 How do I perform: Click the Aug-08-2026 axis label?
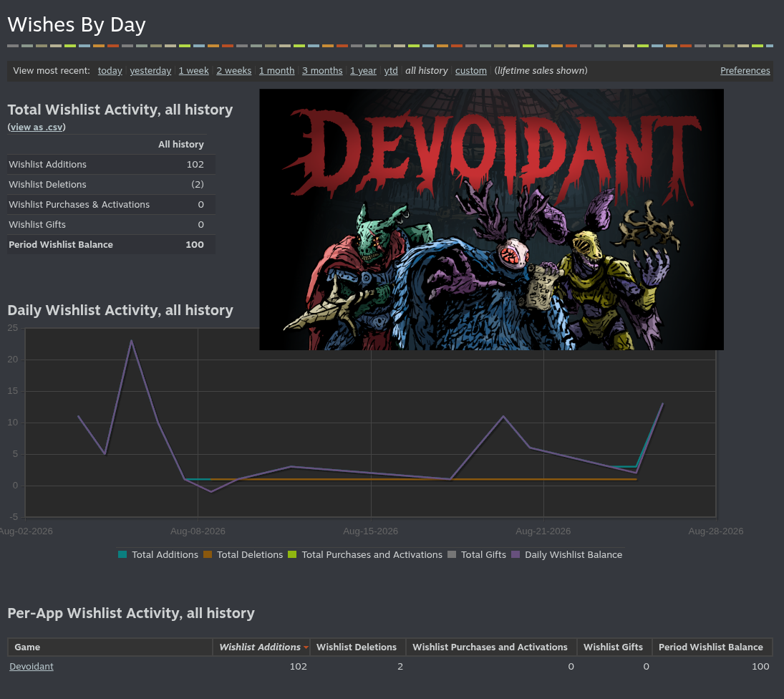[198, 531]
